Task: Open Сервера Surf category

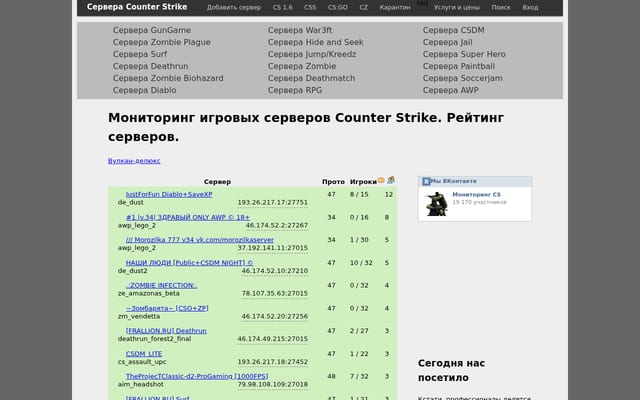Action: click(140, 54)
